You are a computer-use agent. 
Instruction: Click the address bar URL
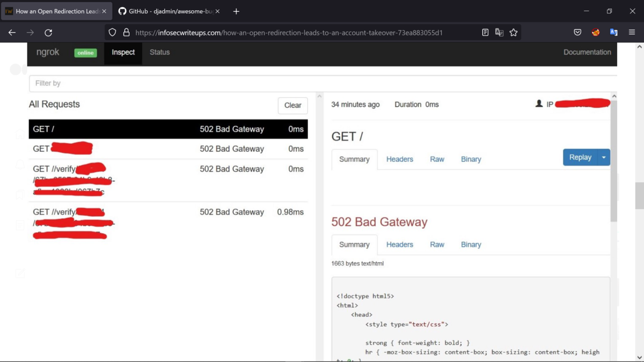click(289, 33)
